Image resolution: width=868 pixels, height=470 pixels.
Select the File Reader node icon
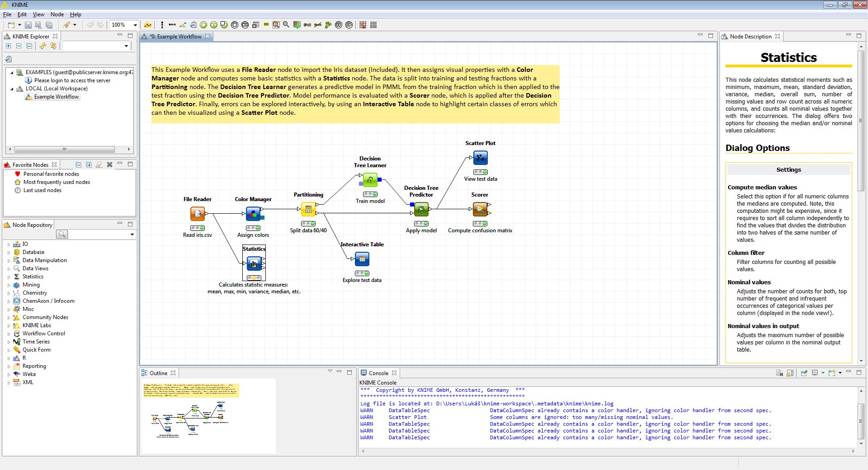[x=198, y=213]
